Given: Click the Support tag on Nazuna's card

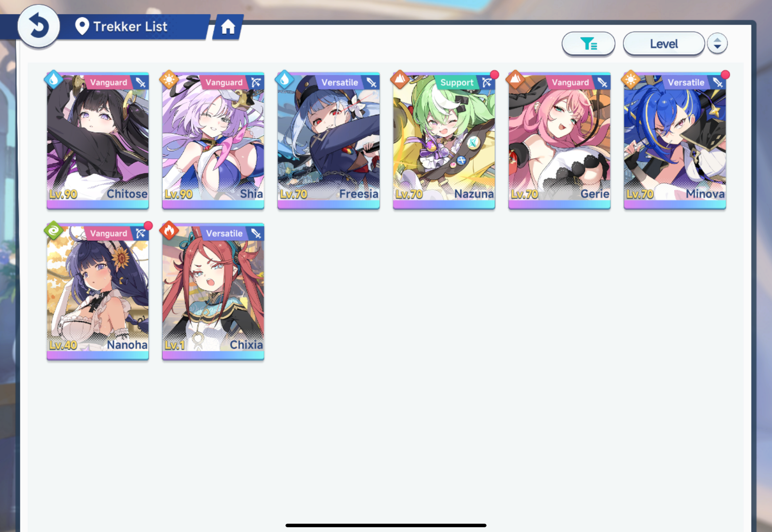Looking at the screenshot, I should pyautogui.click(x=457, y=83).
